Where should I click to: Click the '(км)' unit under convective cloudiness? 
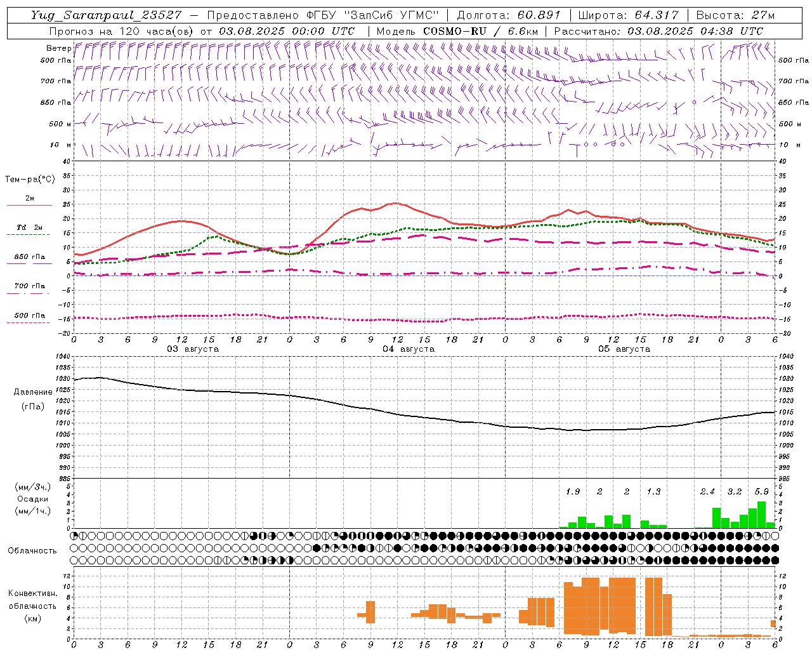33,618
